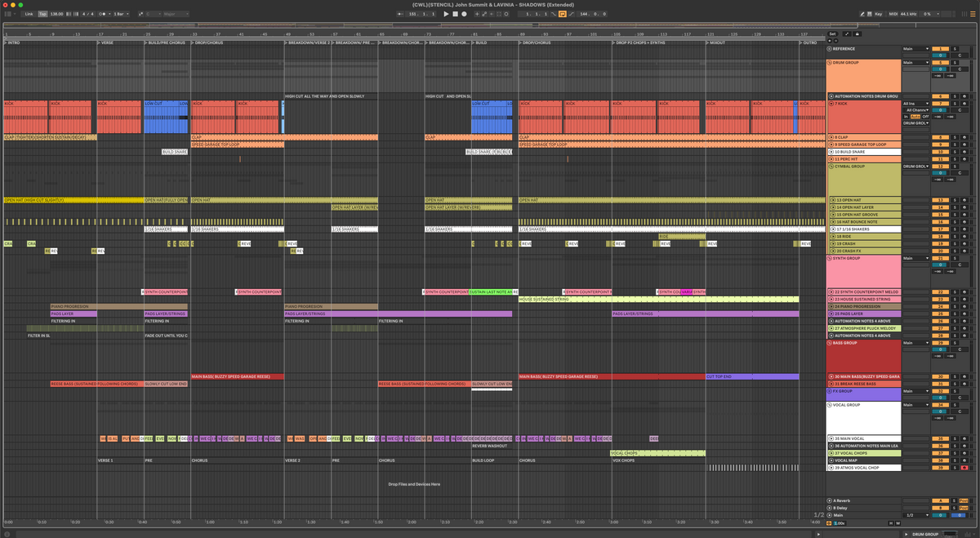Deactivate the 7 KICK track activator
This screenshot has width=980, height=538.
pyautogui.click(x=940, y=104)
